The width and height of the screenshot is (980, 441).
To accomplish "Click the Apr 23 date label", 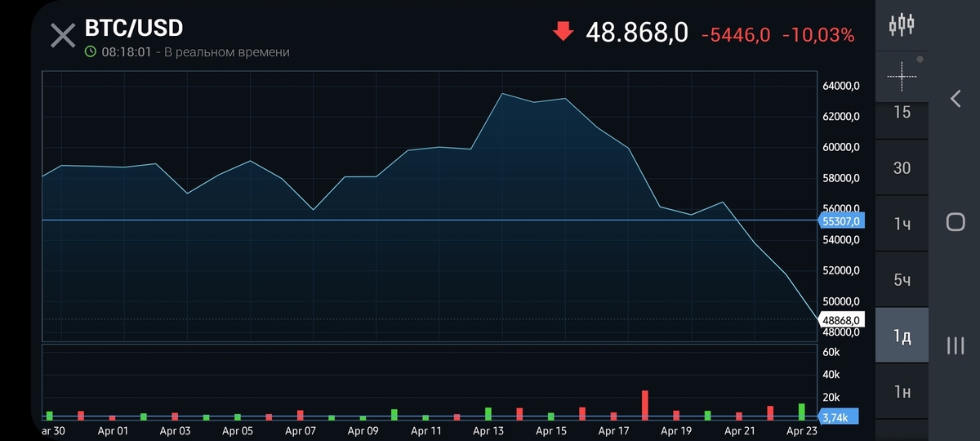I will (x=801, y=430).
